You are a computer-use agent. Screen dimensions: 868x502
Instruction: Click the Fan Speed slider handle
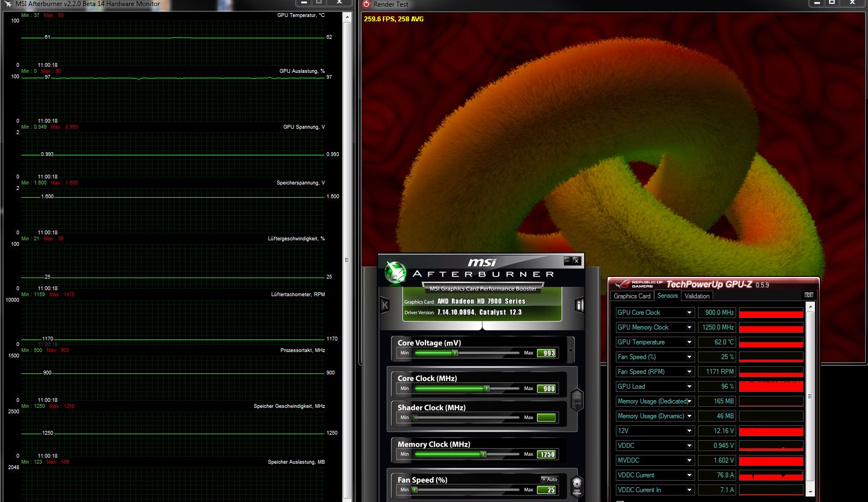coord(415,490)
